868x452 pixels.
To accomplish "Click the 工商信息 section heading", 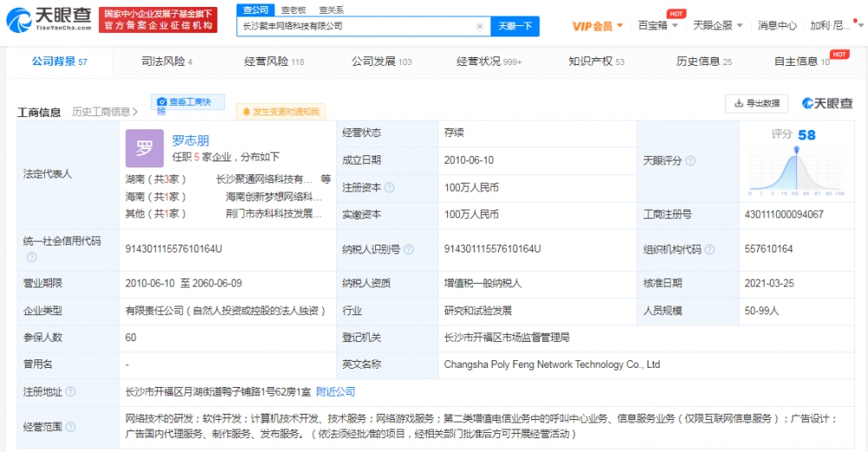I will point(39,113).
